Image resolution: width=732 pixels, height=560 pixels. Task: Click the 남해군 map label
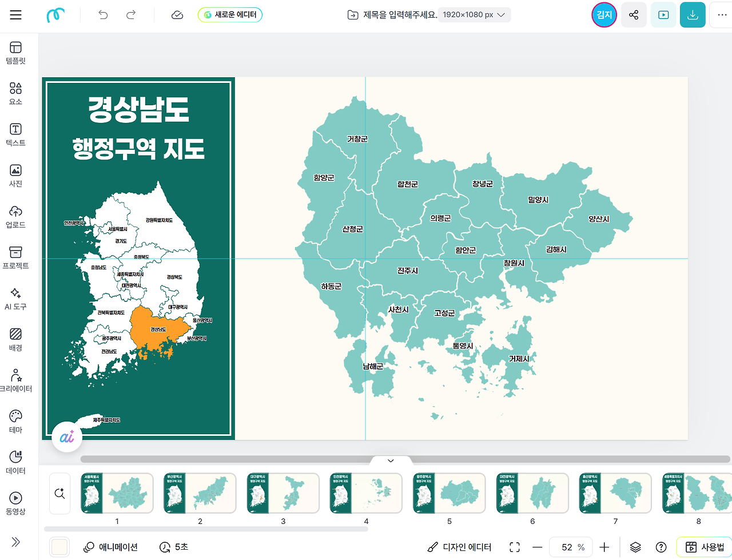(373, 366)
